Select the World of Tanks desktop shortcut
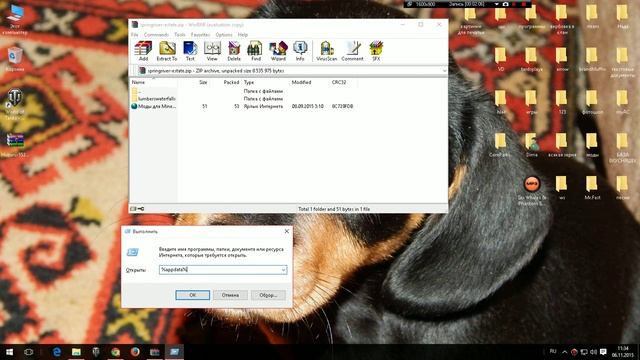640x360 pixels. (15, 104)
